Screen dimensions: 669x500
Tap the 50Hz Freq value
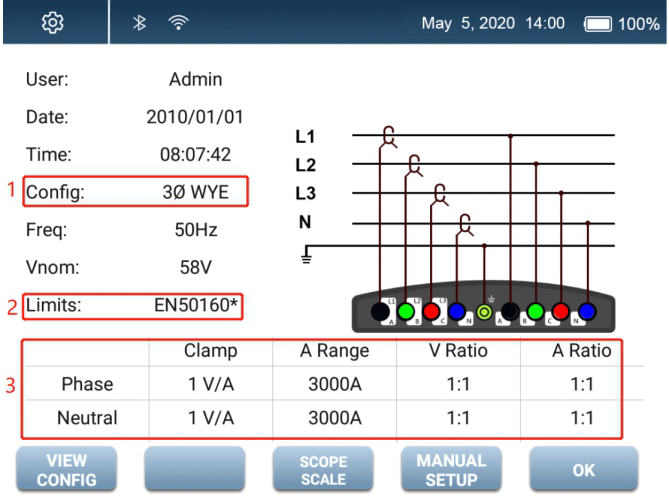[x=196, y=230]
